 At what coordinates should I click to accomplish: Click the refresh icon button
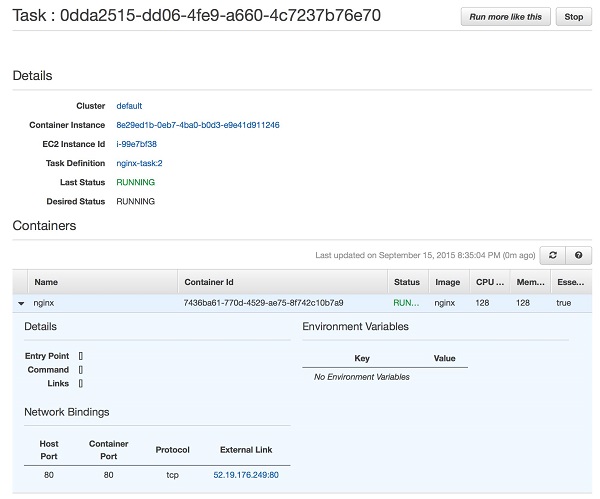553,255
